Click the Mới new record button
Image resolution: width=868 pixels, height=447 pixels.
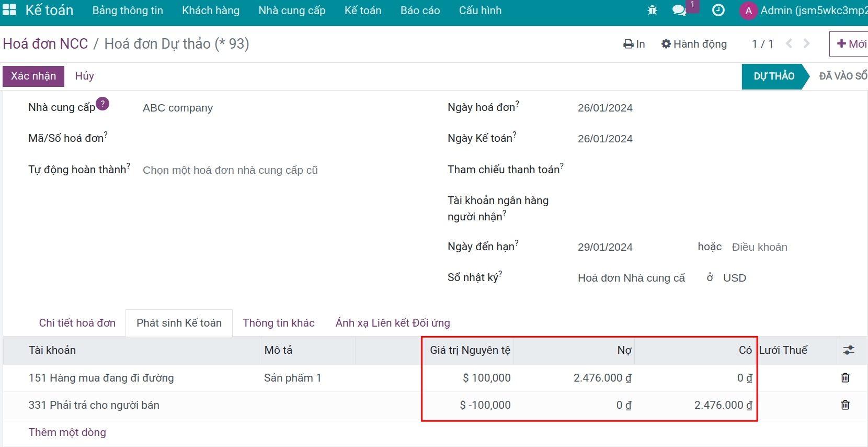coord(850,44)
